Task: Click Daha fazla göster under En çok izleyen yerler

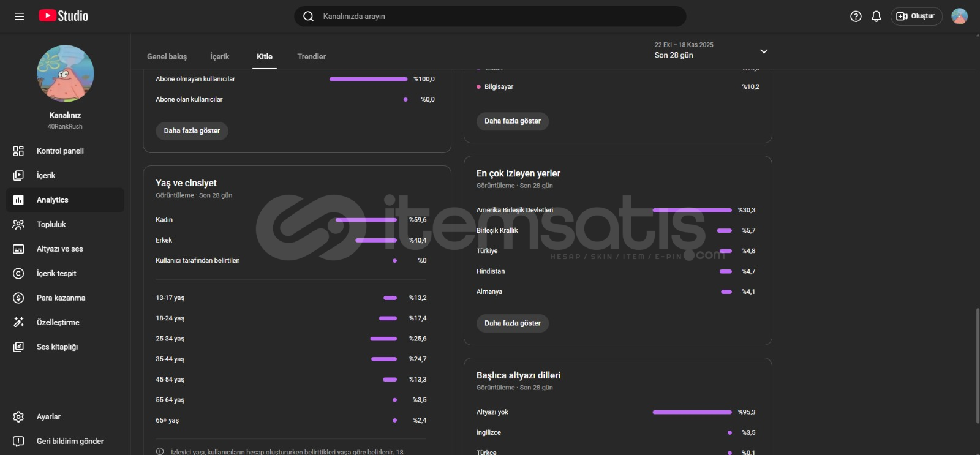Action: (x=512, y=323)
